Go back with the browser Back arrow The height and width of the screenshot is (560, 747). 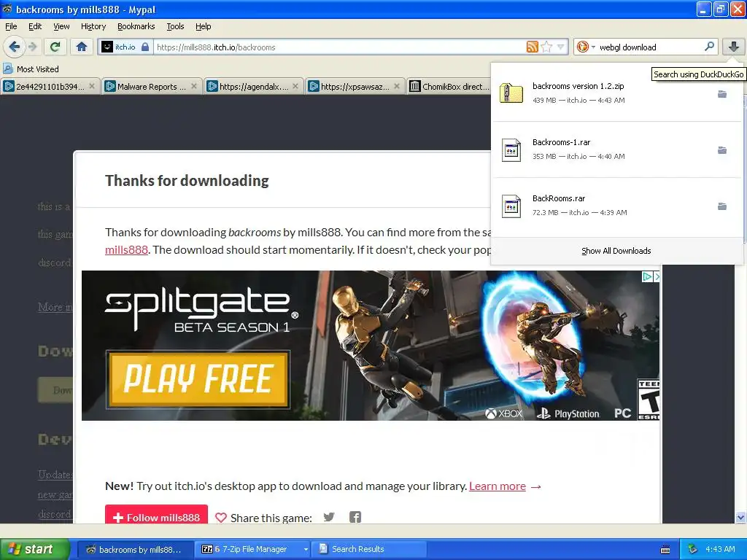coord(14,47)
